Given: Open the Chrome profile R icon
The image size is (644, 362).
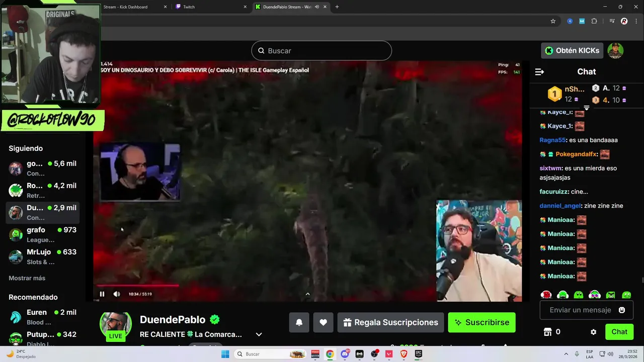Looking at the screenshot, I should pos(624,21).
